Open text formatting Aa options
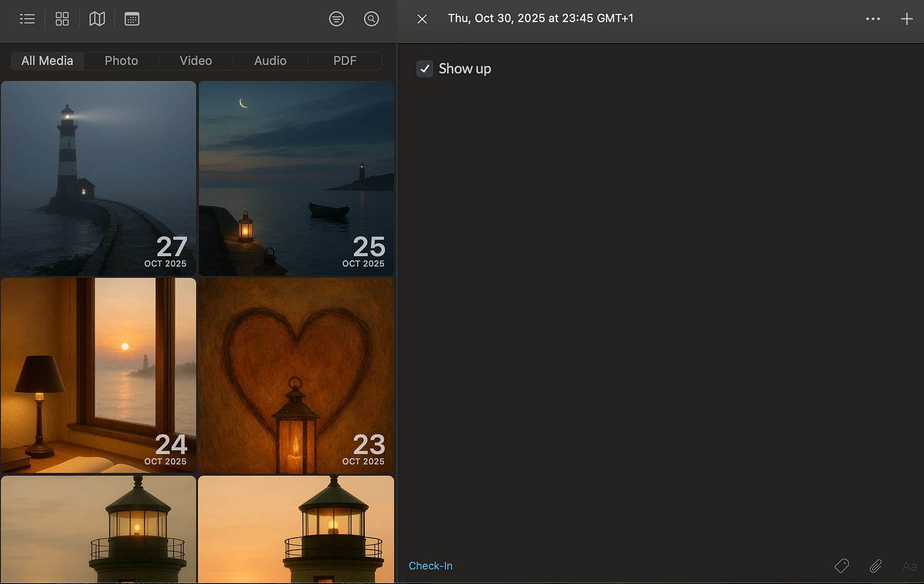 click(909, 566)
